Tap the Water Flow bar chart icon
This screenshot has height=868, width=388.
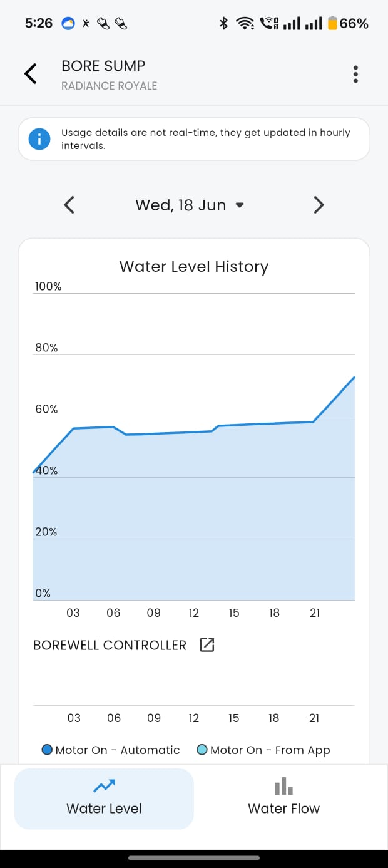click(x=283, y=786)
